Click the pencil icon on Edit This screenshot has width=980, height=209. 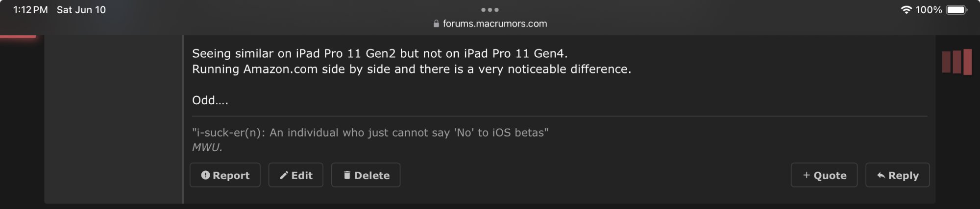[x=284, y=175]
